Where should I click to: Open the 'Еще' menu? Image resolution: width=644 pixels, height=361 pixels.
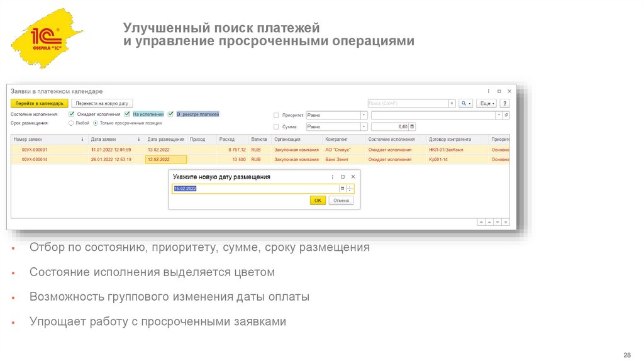point(487,104)
